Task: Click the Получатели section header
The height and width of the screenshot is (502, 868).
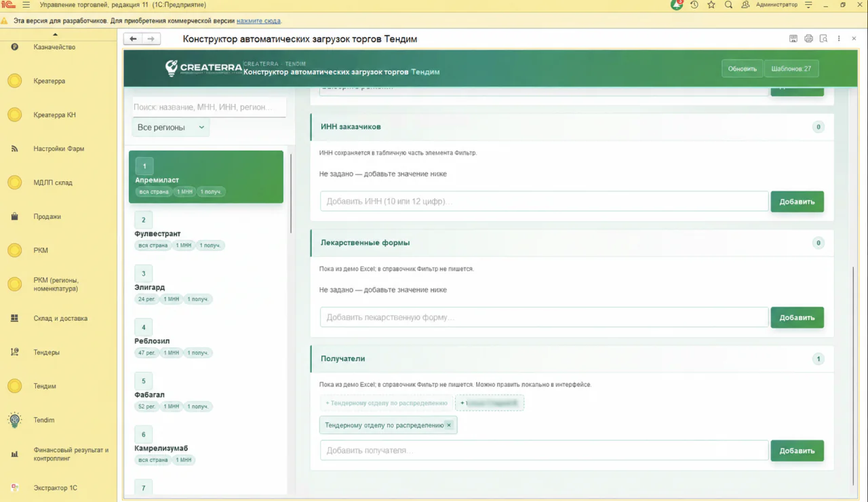Action: (x=572, y=359)
